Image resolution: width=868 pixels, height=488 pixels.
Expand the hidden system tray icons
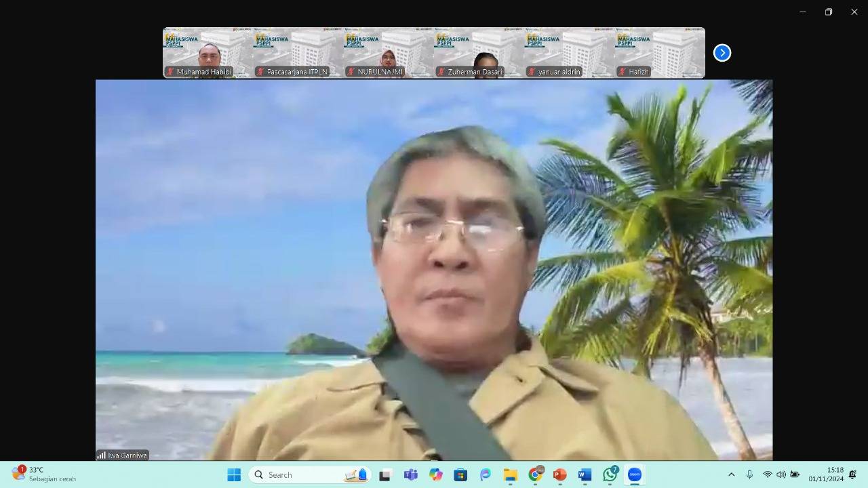click(x=731, y=474)
